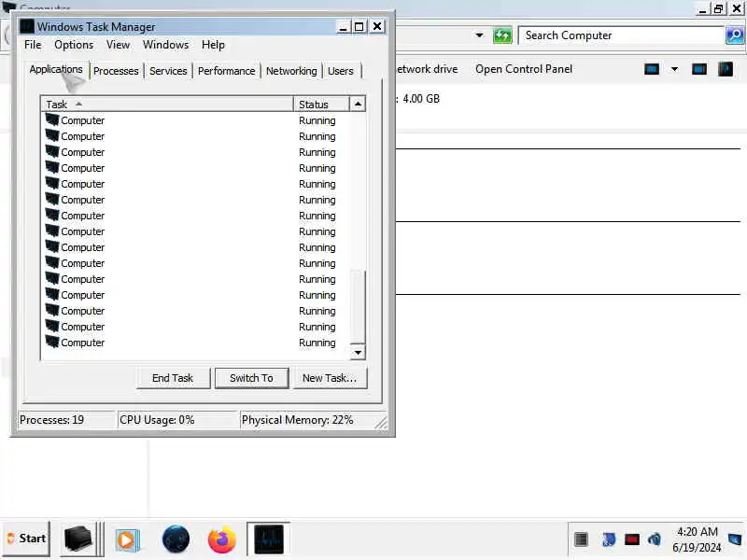This screenshot has width=747, height=560.
Task: Sort by the Status column header
Action: 321,105
